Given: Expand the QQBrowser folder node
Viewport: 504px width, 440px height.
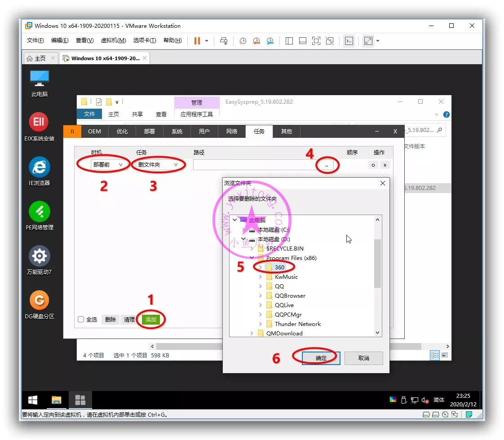Looking at the screenshot, I should 261,296.
